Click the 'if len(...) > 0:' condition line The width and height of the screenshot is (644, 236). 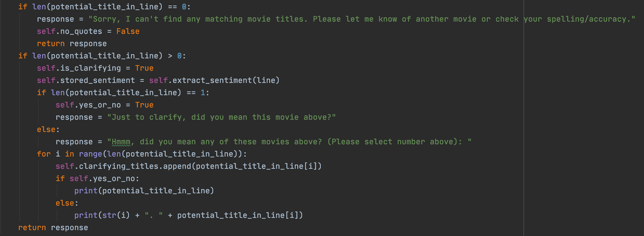coord(102,56)
